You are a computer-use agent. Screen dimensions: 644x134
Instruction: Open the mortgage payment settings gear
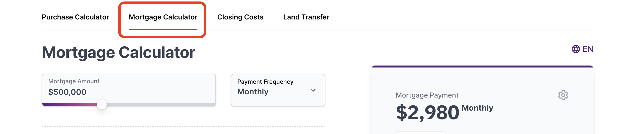[563, 95]
